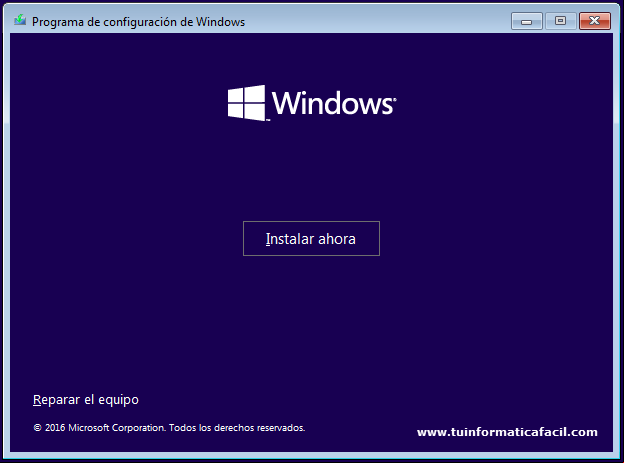Click the title text Programa de configuración de Windows
The image size is (624, 463).
(x=138, y=22)
